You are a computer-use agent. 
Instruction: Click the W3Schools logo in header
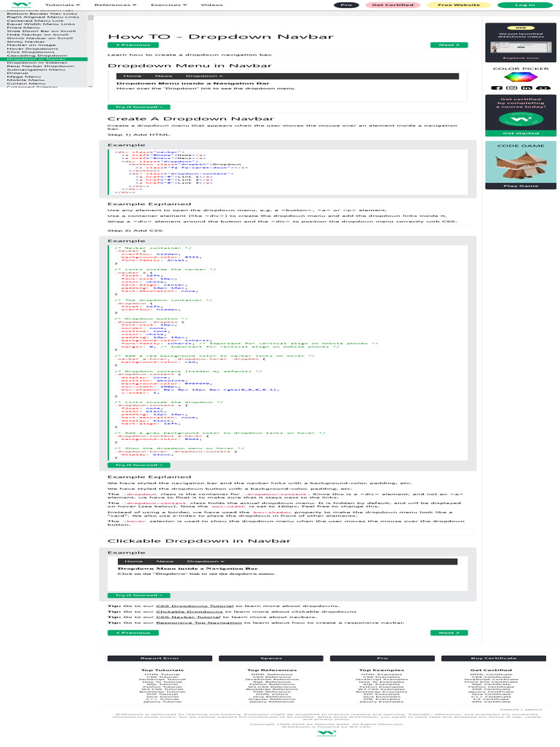[21, 5]
